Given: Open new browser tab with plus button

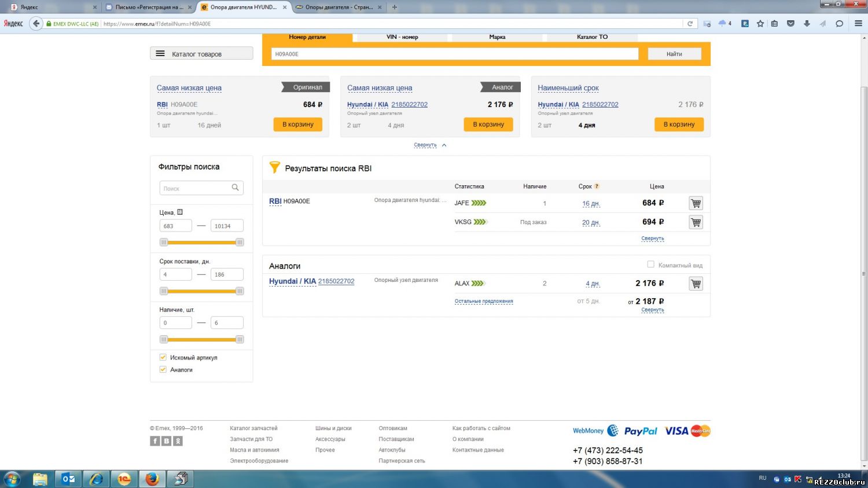Looking at the screenshot, I should pyautogui.click(x=395, y=7).
